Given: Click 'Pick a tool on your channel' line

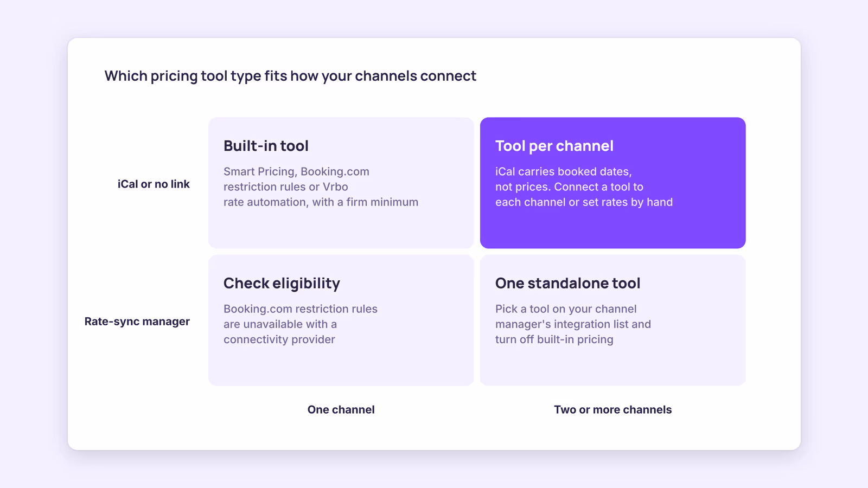Looking at the screenshot, I should (565, 309).
